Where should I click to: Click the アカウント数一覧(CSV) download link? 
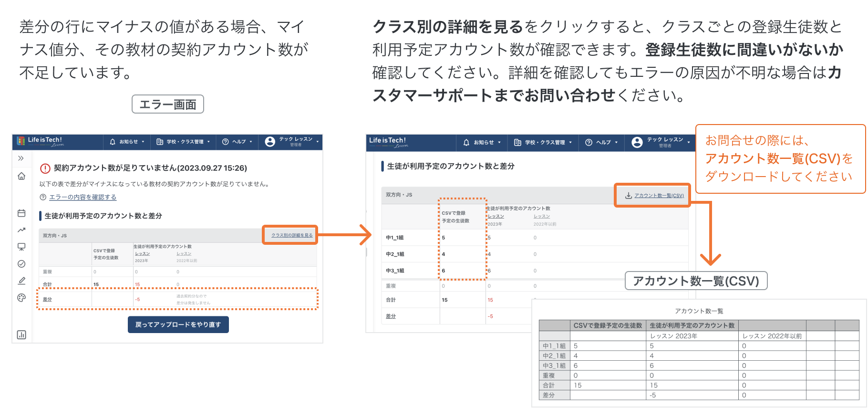[659, 195]
